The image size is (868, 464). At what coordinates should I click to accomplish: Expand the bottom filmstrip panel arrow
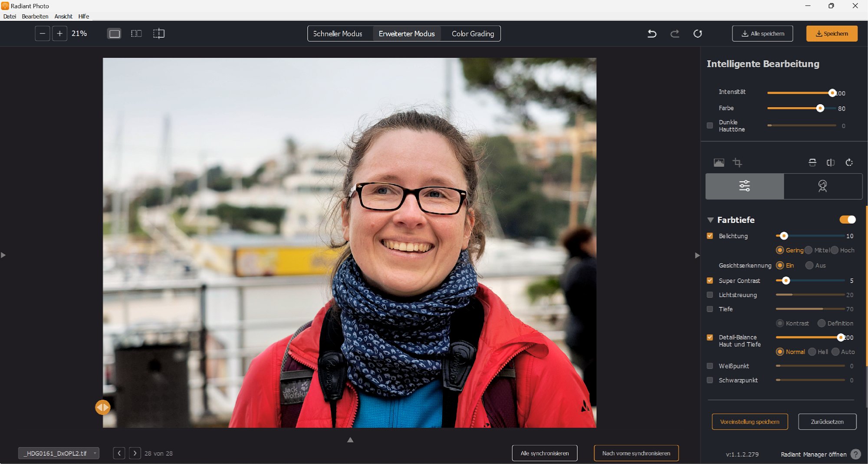pos(350,440)
